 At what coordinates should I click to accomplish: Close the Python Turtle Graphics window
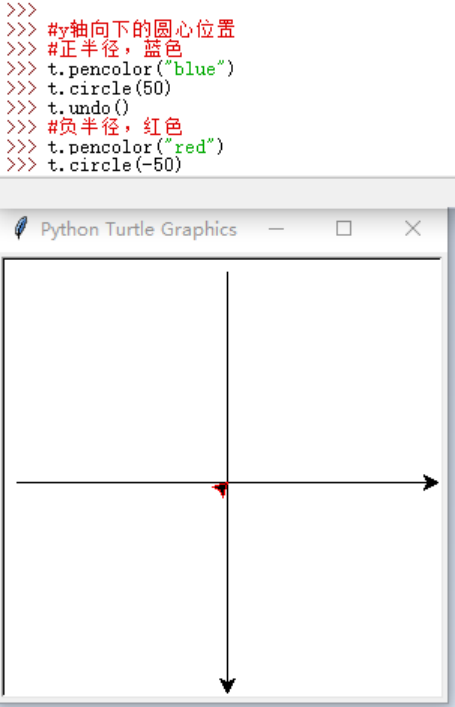(413, 229)
